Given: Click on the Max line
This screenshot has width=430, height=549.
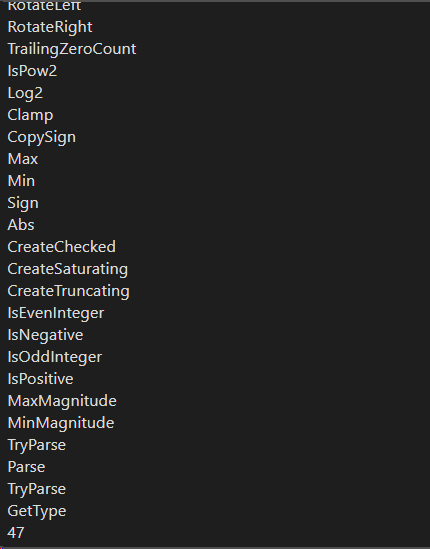Looking at the screenshot, I should pos(23,159).
